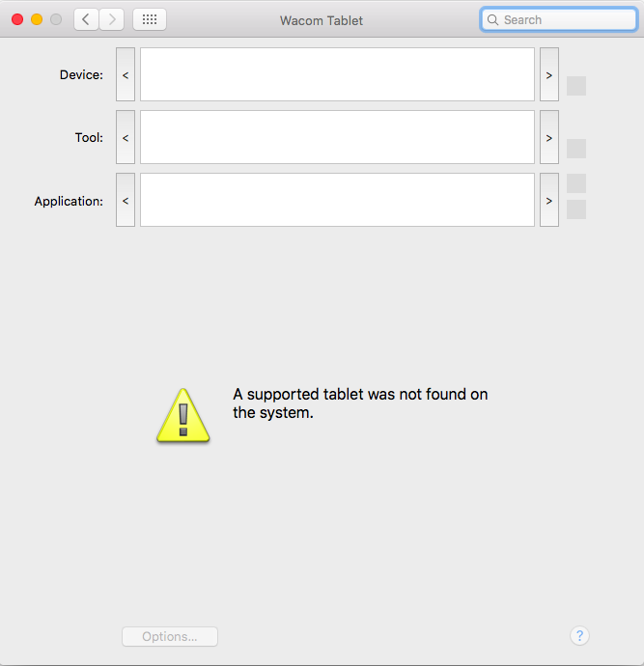Click the yellow warning triangle icon
This screenshot has height=666, width=644.
tap(183, 415)
